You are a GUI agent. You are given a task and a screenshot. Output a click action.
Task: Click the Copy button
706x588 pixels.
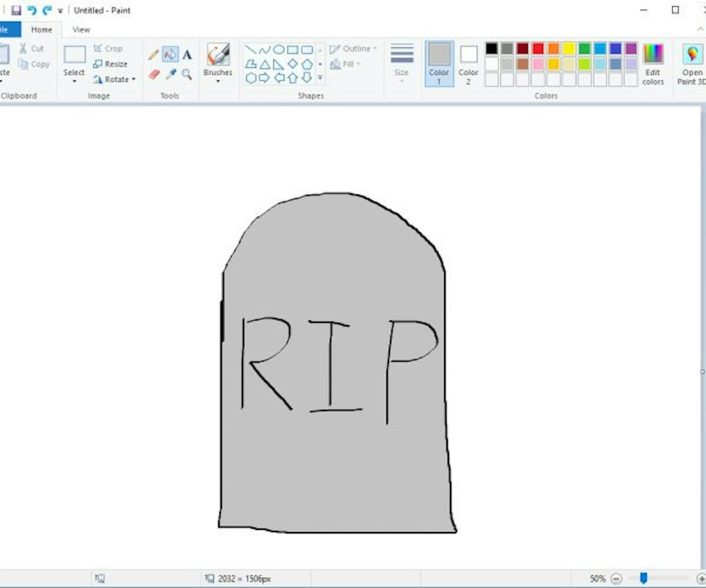[34, 64]
